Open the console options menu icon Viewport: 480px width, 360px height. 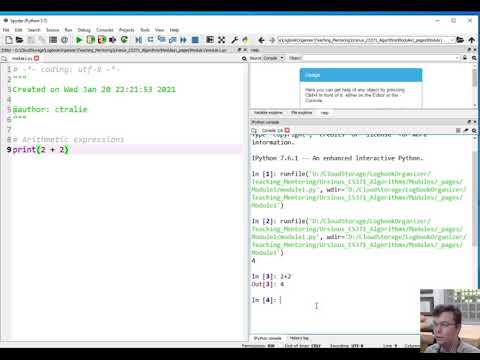click(x=474, y=130)
